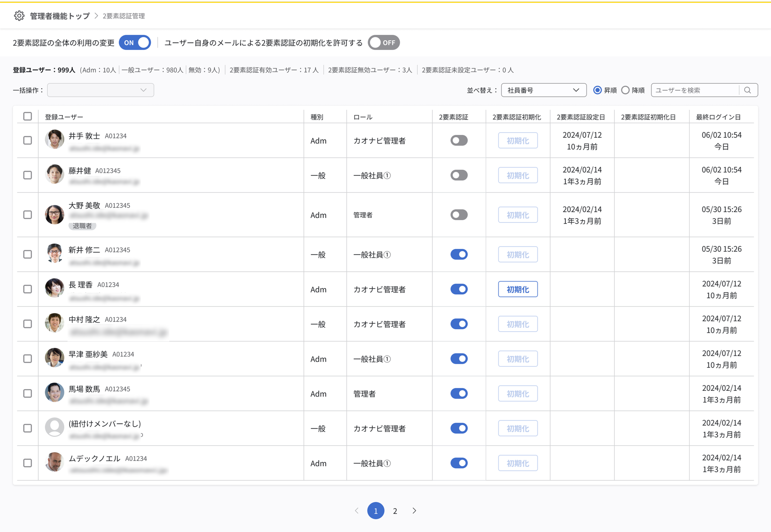Click the 2要素認証初期化日 column header
Screen dimensions: 771x532
point(648,117)
